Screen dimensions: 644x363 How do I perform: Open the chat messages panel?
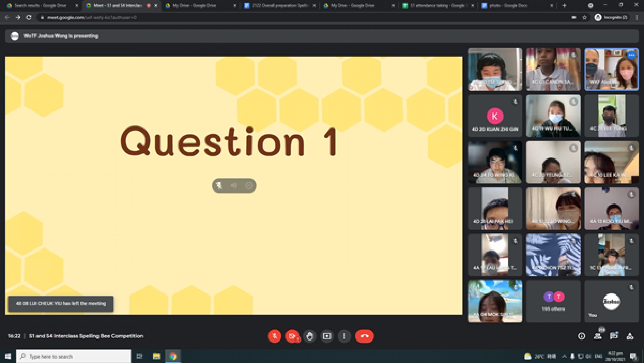[x=614, y=336]
